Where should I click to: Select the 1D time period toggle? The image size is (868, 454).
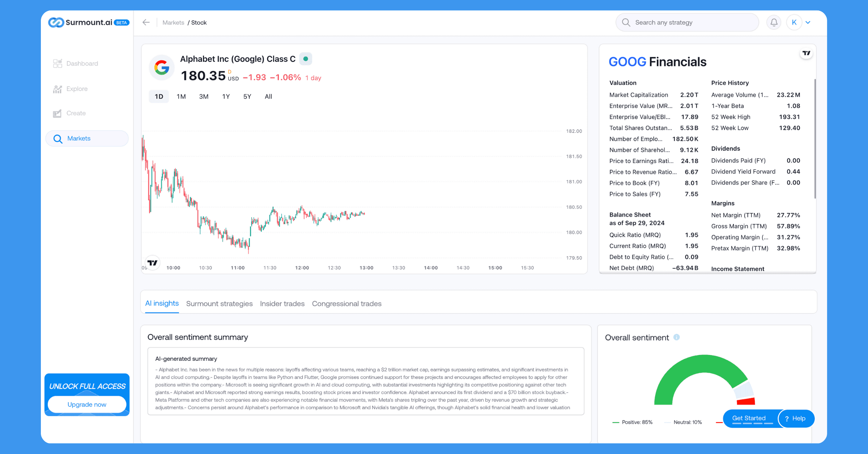[x=159, y=96]
